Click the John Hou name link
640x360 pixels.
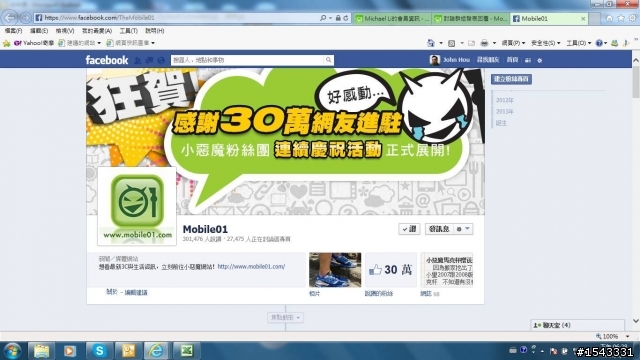click(456, 60)
